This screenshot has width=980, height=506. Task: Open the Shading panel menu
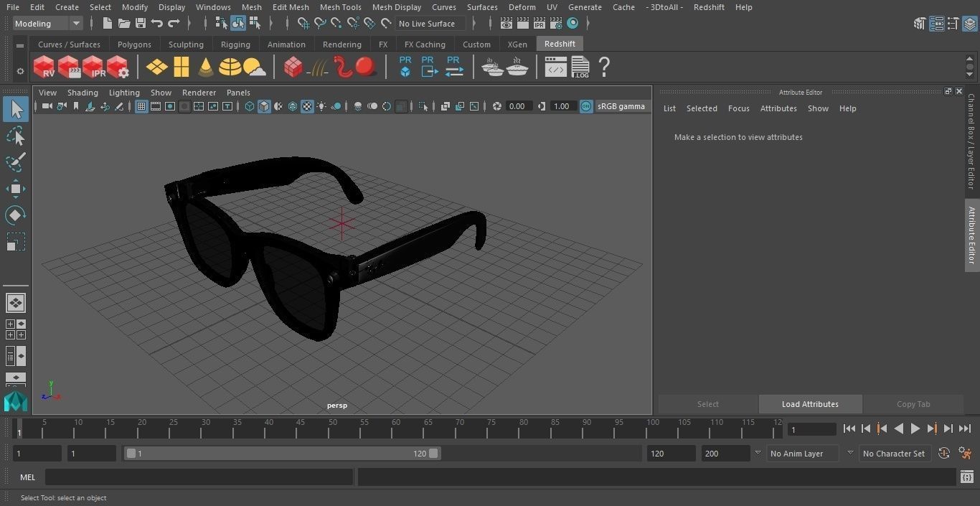[83, 93]
